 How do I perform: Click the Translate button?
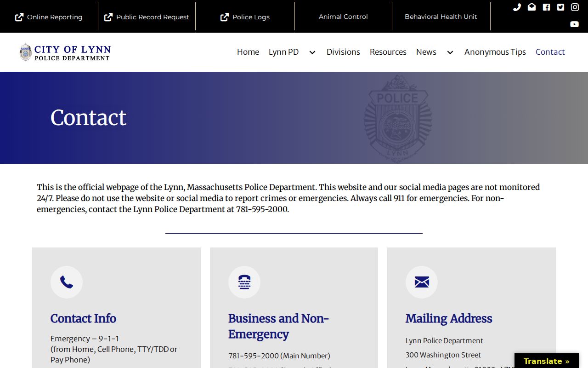[x=547, y=361]
